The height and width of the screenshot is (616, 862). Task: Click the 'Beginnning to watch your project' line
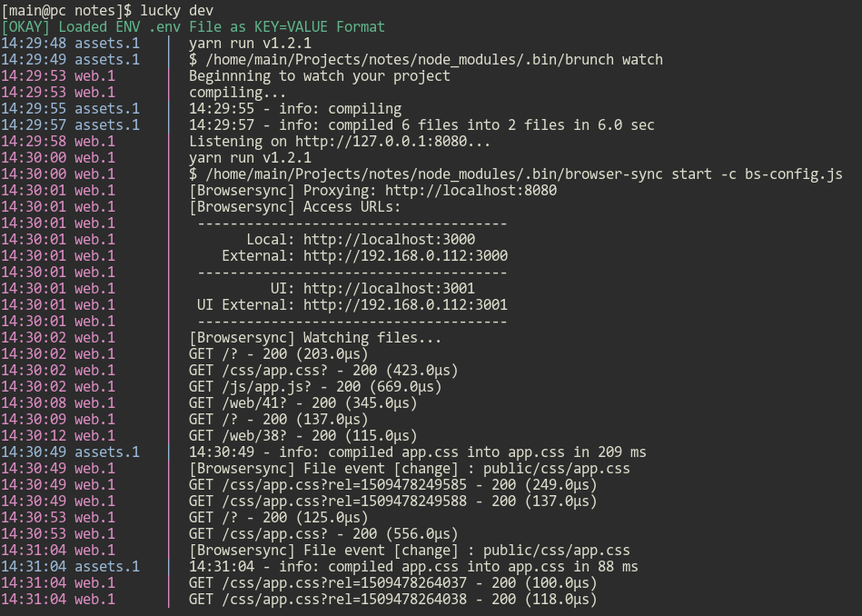(x=320, y=76)
